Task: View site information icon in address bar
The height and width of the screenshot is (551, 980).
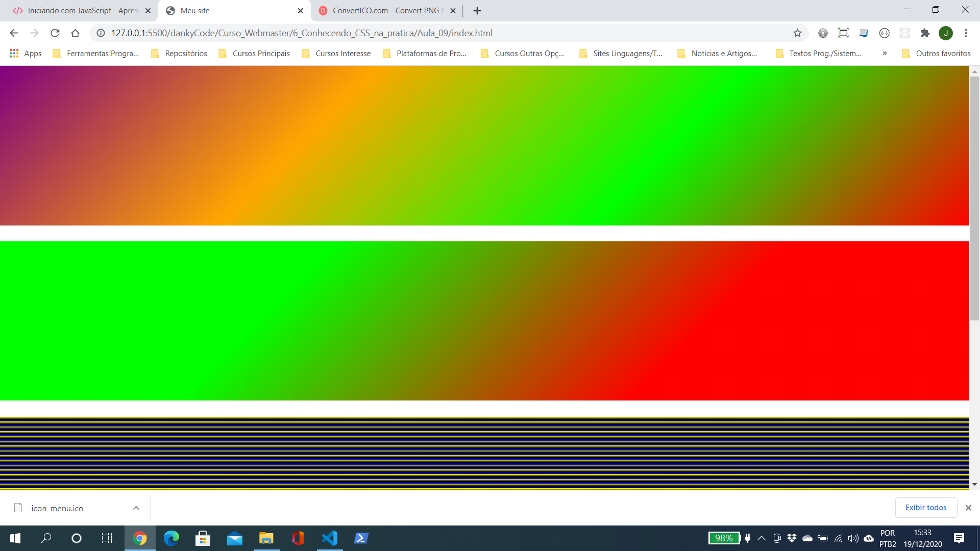Action: tap(101, 33)
